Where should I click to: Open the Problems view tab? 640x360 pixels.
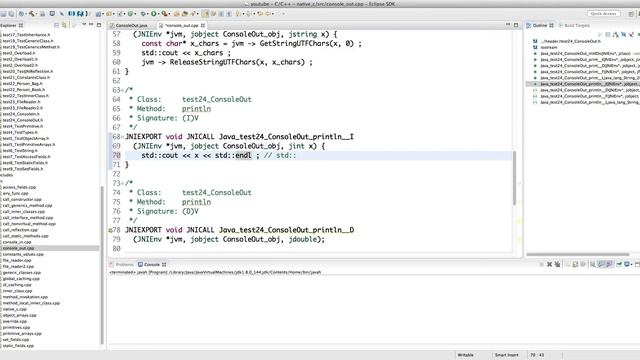[x=122, y=264]
